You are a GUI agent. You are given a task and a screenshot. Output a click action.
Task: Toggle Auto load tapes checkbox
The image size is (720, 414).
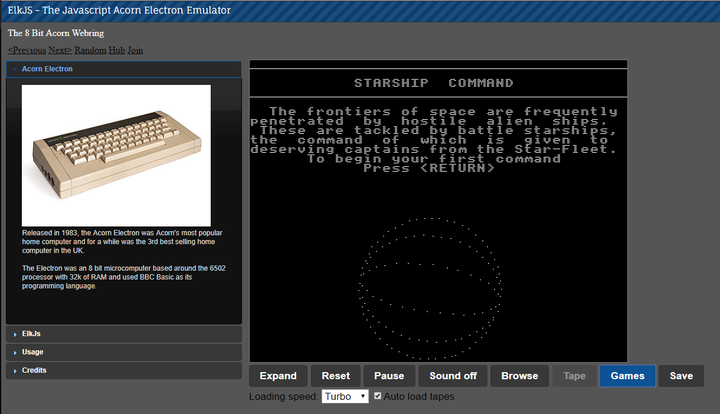pyautogui.click(x=377, y=397)
